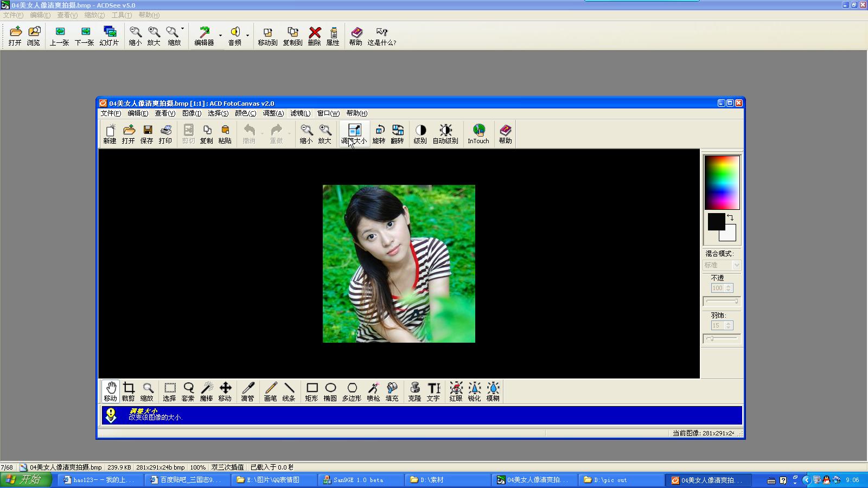Screen dimensions: 868x488
Task: Choose the Text (文字) tool
Action: pos(433,391)
